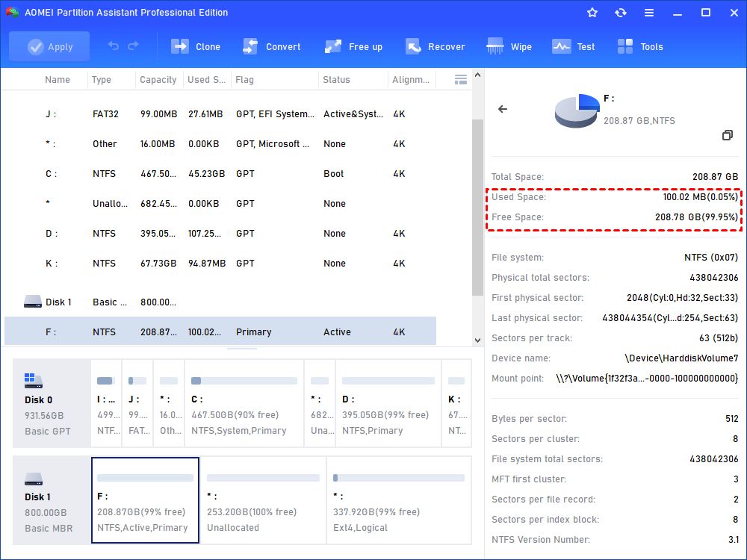Sort by the Status column header

[336, 80]
